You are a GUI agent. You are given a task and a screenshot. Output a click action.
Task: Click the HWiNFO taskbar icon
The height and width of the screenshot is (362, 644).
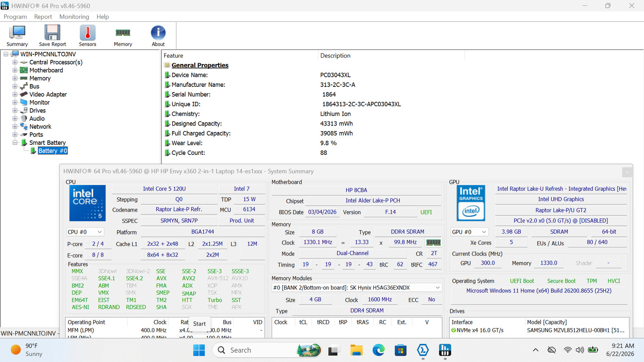coord(445,350)
